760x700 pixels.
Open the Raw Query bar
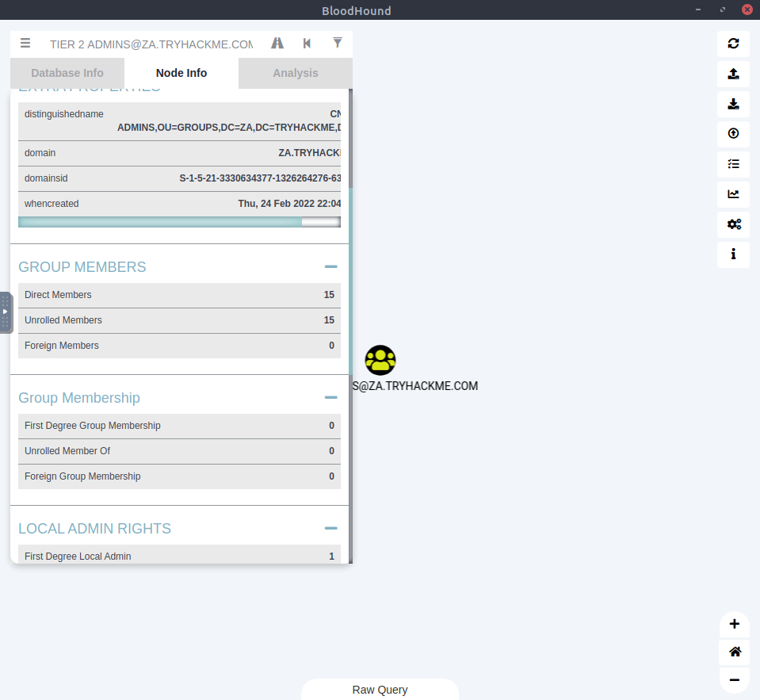(x=380, y=690)
